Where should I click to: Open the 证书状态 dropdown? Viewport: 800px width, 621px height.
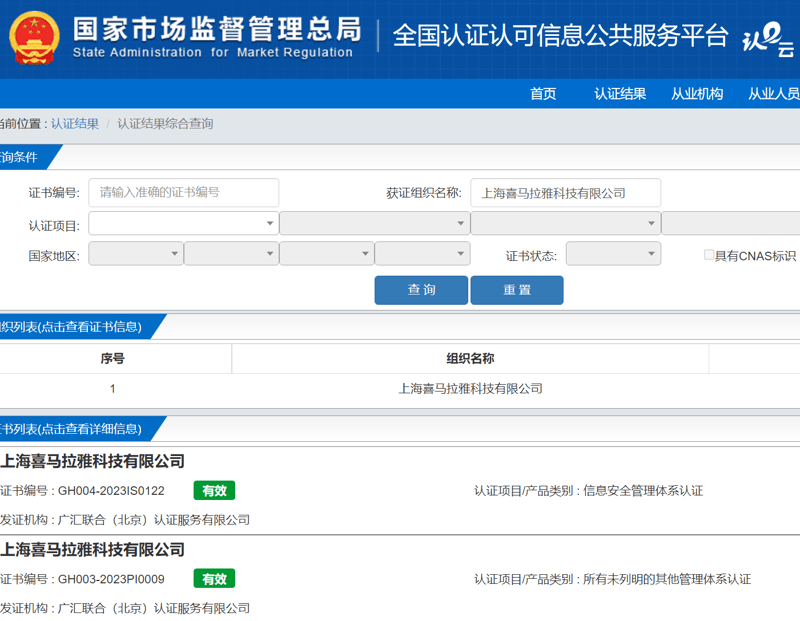pyautogui.click(x=613, y=254)
